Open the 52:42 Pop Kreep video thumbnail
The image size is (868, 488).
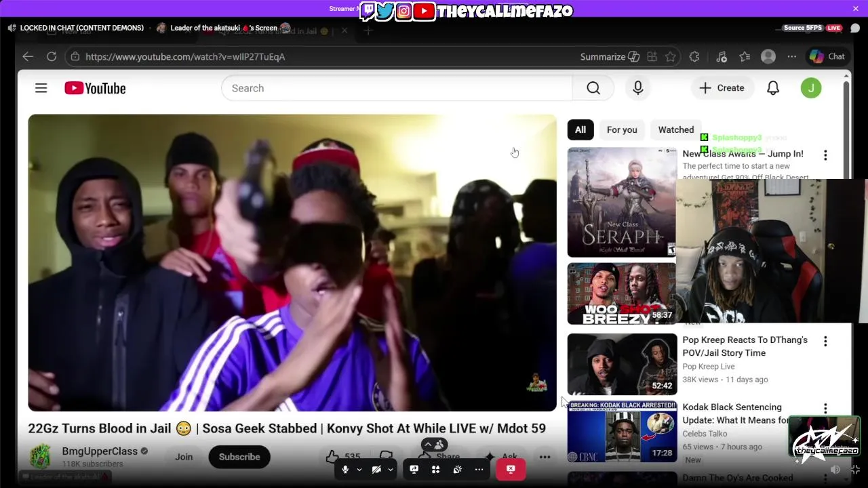(x=622, y=364)
